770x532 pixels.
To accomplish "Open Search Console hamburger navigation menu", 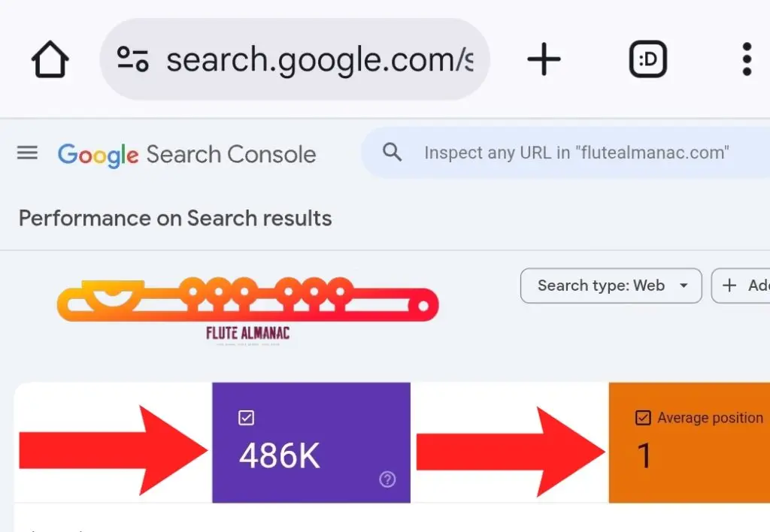I will pyautogui.click(x=28, y=154).
